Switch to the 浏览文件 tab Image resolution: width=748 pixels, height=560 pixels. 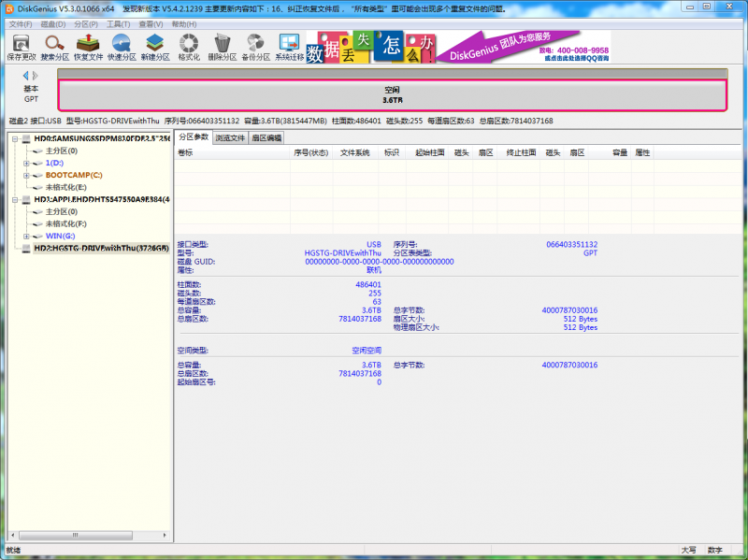click(230, 137)
